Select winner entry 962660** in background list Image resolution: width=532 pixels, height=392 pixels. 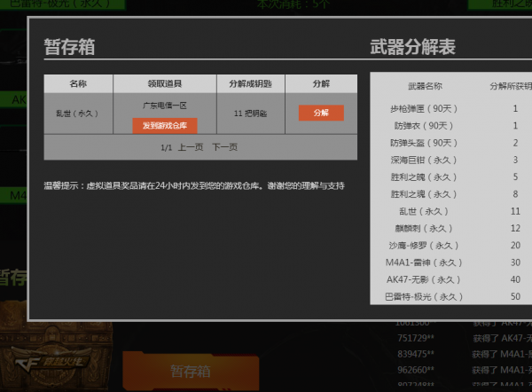pyautogui.click(x=416, y=370)
